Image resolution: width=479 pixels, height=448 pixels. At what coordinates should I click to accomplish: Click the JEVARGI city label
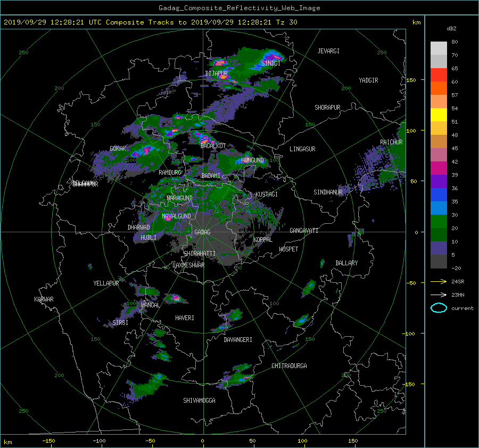tap(328, 51)
